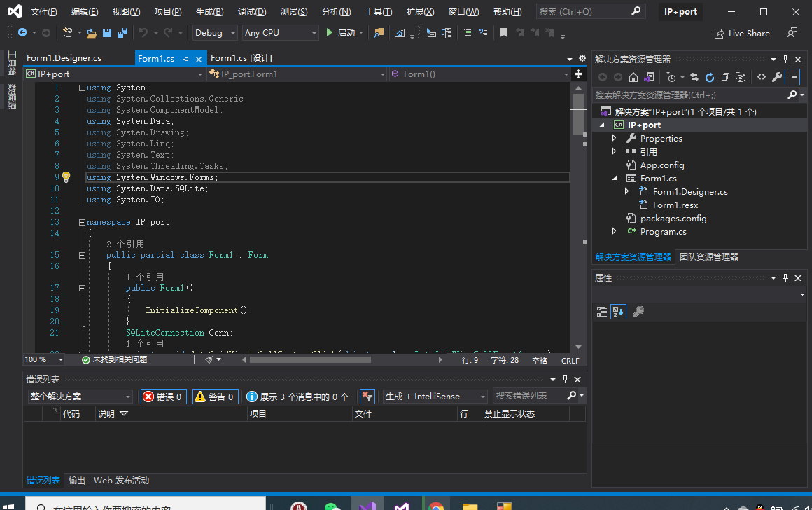Save the current file with the disk icon

point(107,33)
